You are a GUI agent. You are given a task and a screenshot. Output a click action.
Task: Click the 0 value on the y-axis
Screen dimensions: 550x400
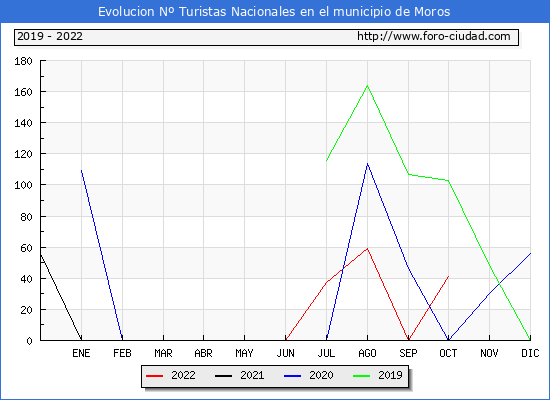[x=29, y=341]
